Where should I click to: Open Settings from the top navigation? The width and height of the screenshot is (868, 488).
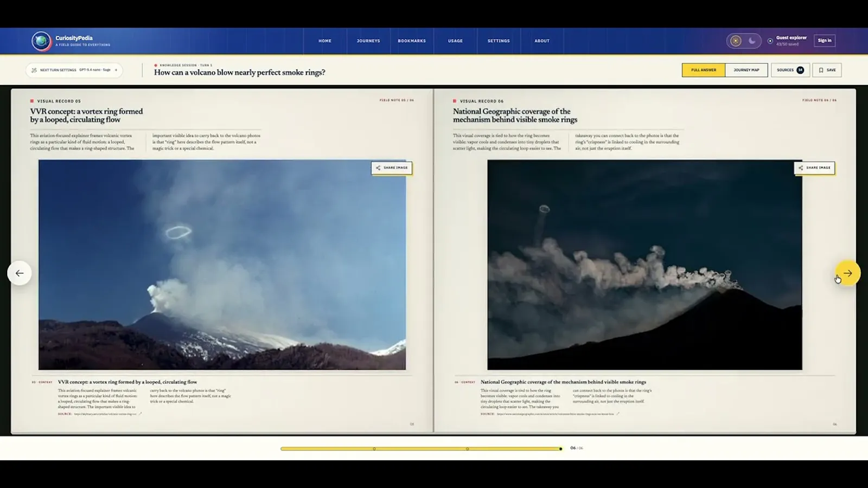(499, 41)
